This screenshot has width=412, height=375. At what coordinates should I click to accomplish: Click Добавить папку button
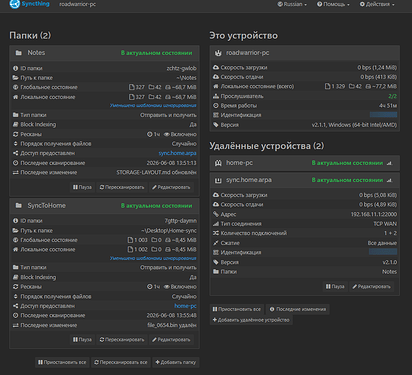[176, 362]
